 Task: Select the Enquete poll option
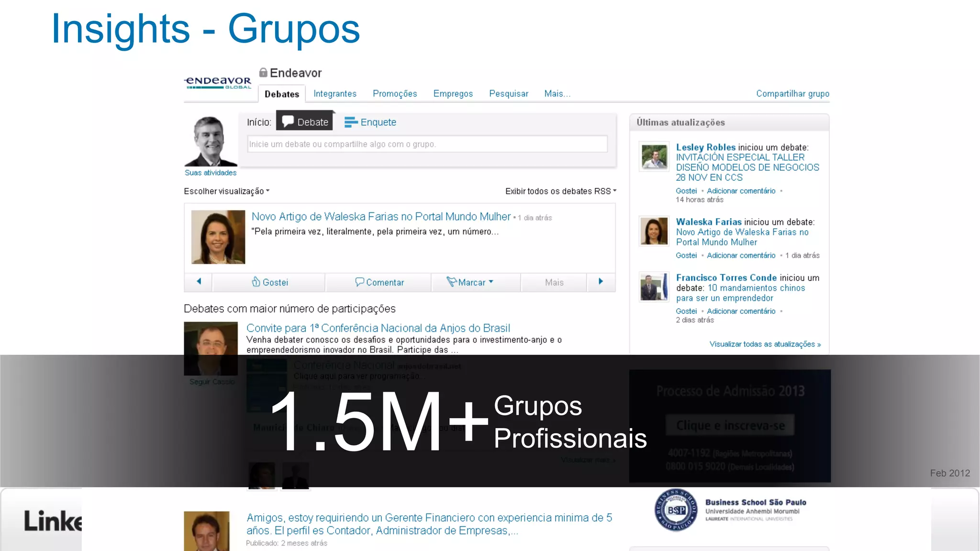(x=370, y=122)
